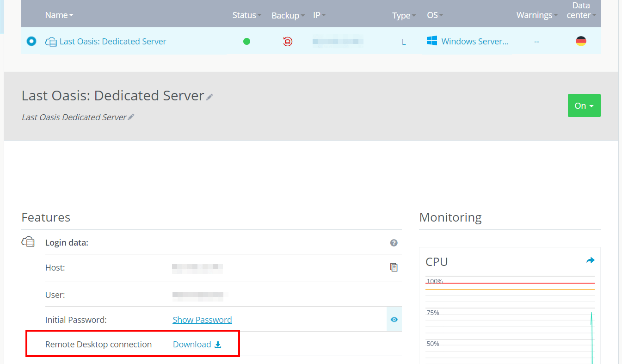Click the green status indicator dot

pos(246,42)
